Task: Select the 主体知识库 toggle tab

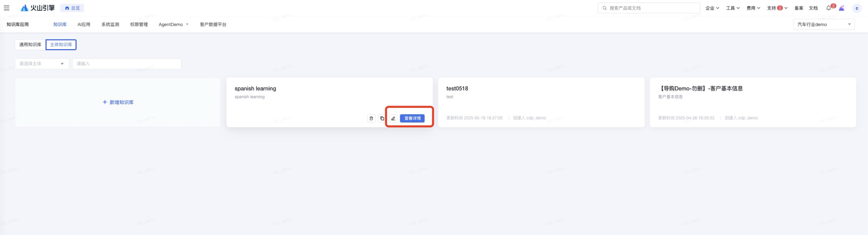Action: (x=61, y=45)
